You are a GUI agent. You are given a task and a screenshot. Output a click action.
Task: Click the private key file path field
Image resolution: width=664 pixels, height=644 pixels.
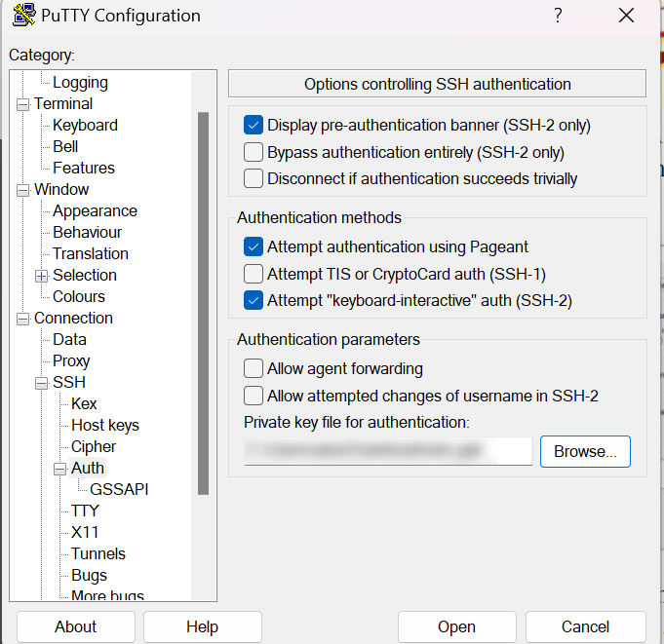click(388, 451)
